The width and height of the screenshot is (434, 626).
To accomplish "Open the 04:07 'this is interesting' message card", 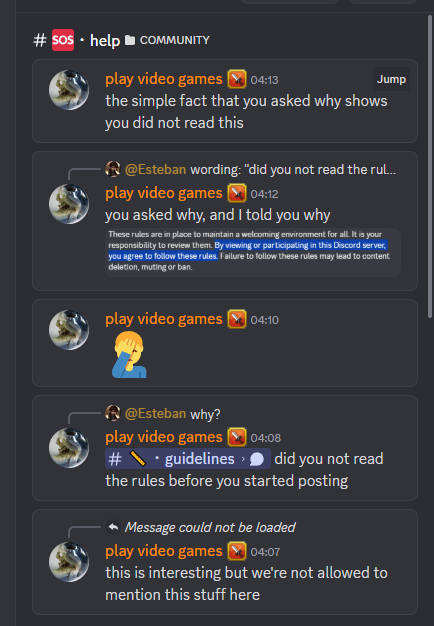I will click(x=225, y=562).
